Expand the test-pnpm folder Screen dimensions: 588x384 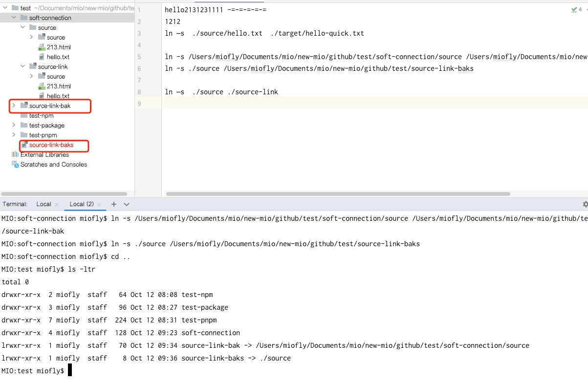point(14,135)
